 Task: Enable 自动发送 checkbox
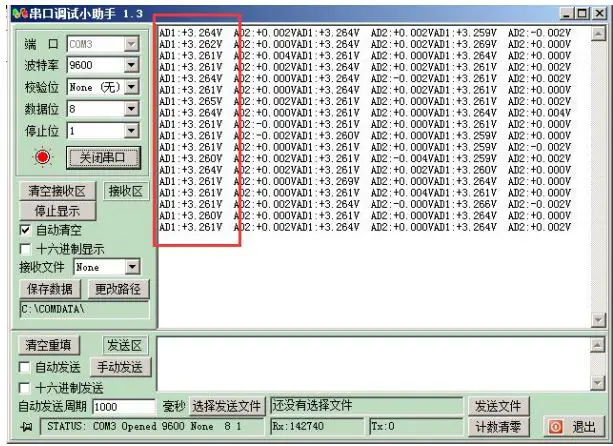coord(24,367)
